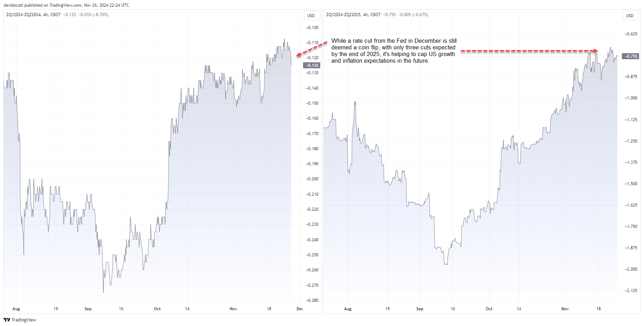Click the -1.750 price axis label
Screen dimensions: 644x326
point(631,226)
